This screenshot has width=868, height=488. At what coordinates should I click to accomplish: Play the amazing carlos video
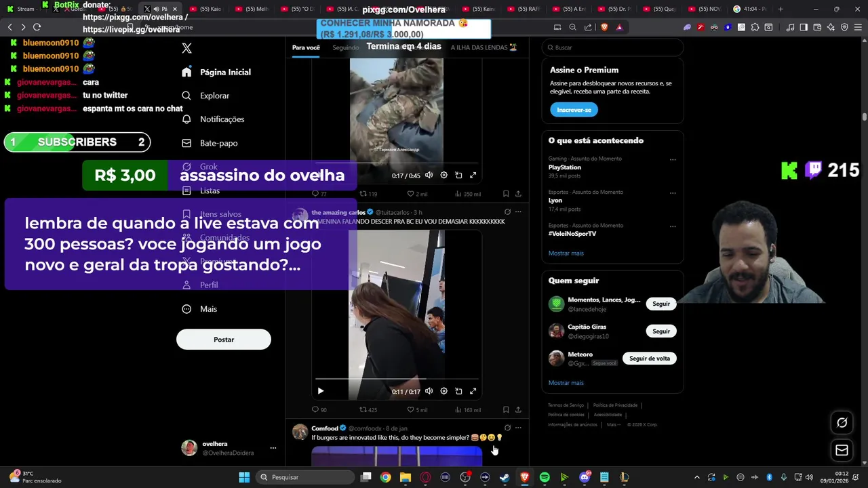321,391
